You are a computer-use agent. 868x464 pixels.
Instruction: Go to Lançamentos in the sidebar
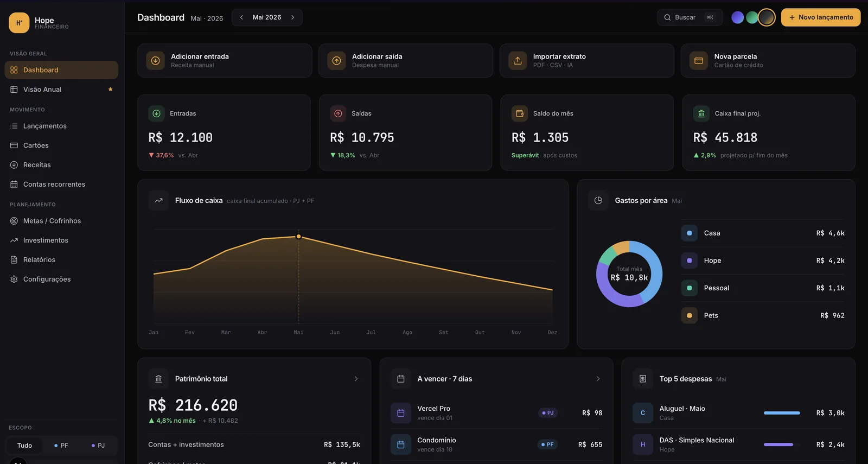(x=61, y=126)
